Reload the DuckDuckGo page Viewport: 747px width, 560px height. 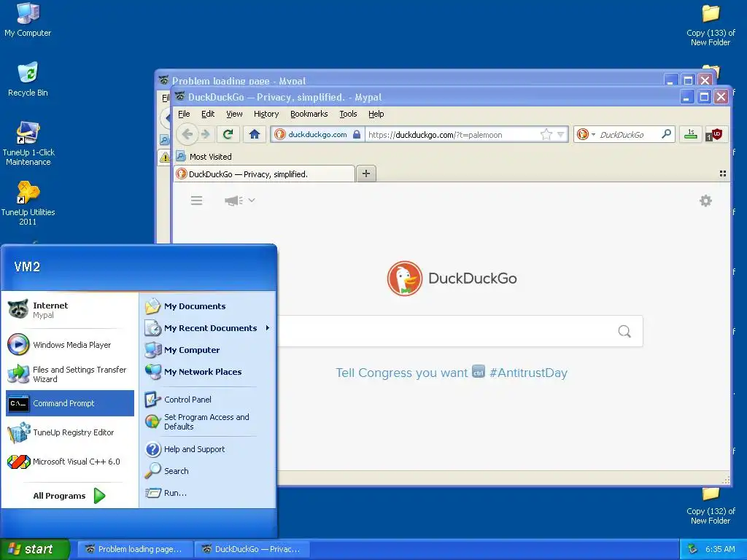coord(228,134)
